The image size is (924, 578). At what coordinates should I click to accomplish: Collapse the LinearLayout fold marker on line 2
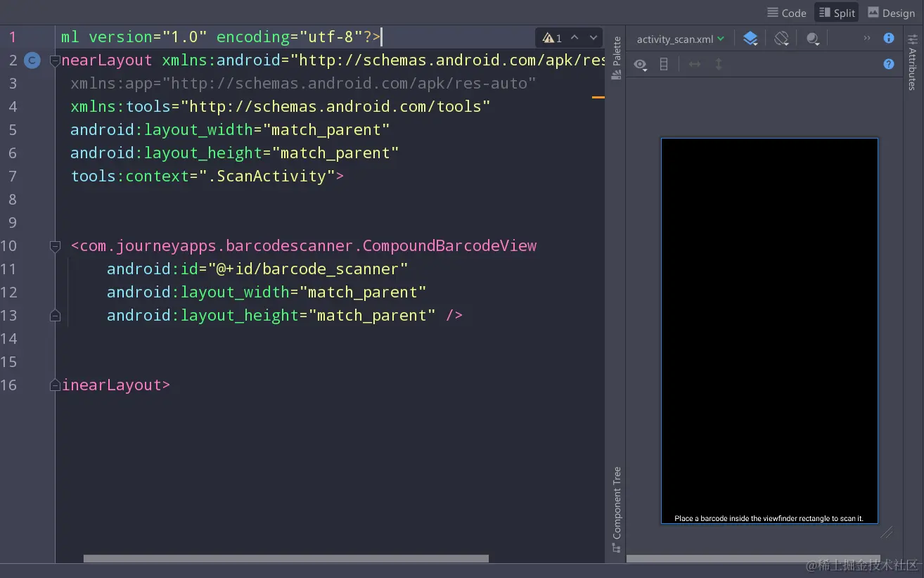tap(55, 61)
